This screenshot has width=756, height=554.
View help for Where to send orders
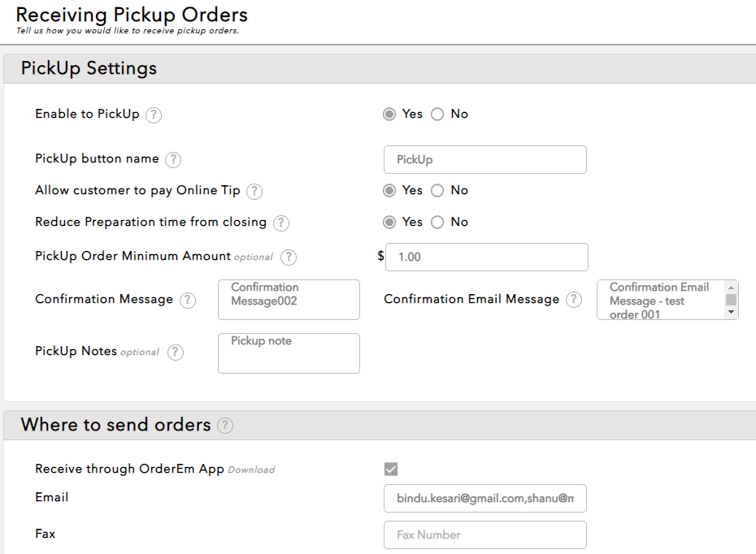tap(225, 426)
